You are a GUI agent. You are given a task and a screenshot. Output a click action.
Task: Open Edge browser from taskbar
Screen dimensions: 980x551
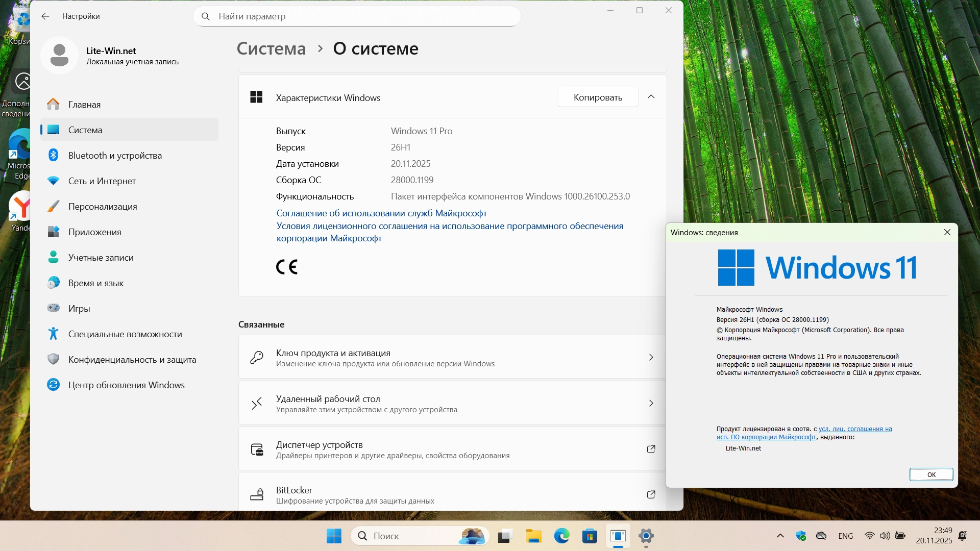tap(561, 536)
